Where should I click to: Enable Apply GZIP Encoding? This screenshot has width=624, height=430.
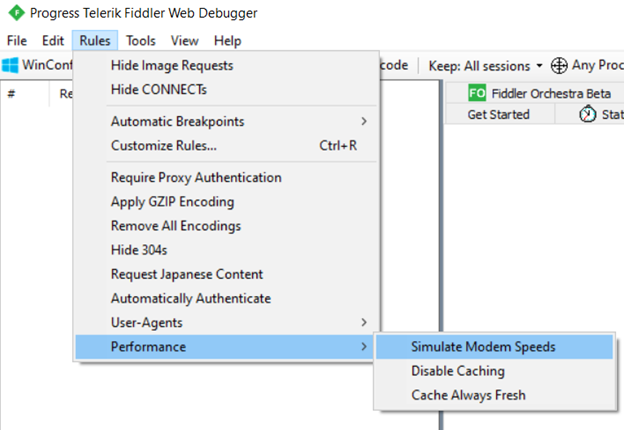[x=225, y=202]
